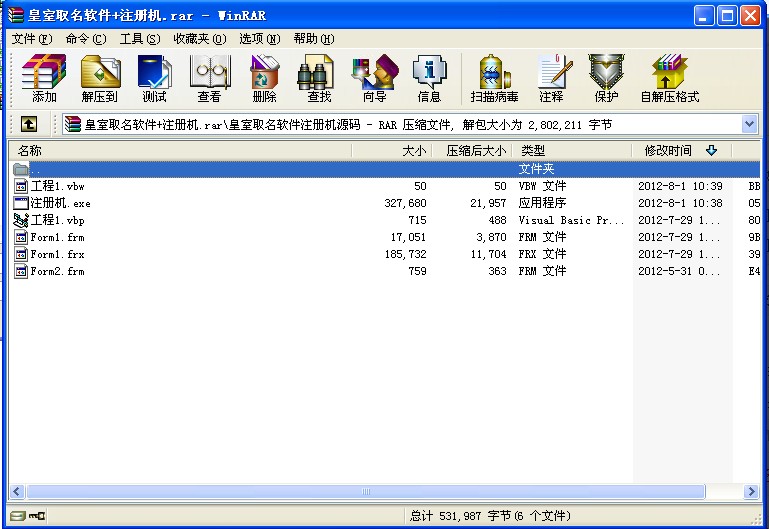This screenshot has height=529, width=769.
Task: Sort by the 修改时间 column header
Action: [681, 151]
